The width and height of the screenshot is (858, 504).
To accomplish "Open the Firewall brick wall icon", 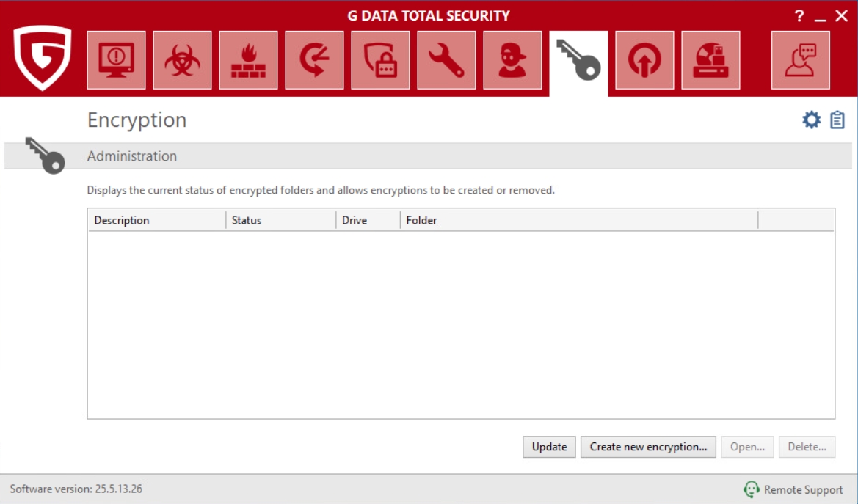I will click(x=248, y=60).
